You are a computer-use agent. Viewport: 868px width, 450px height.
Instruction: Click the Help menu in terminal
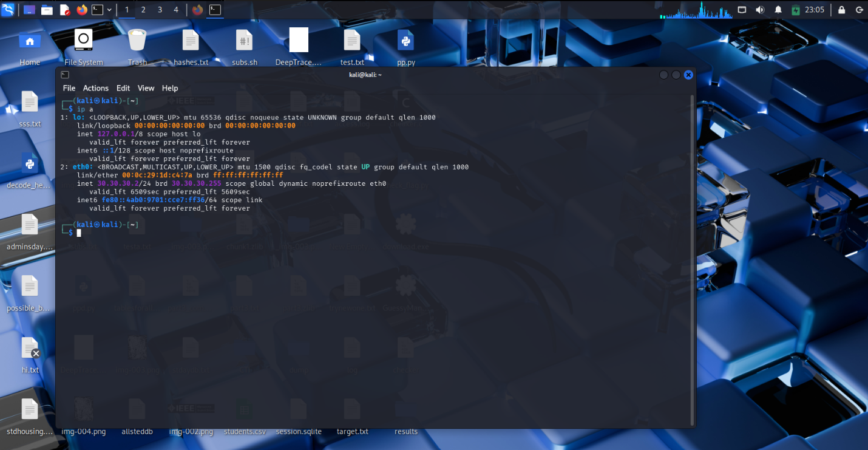pos(170,88)
